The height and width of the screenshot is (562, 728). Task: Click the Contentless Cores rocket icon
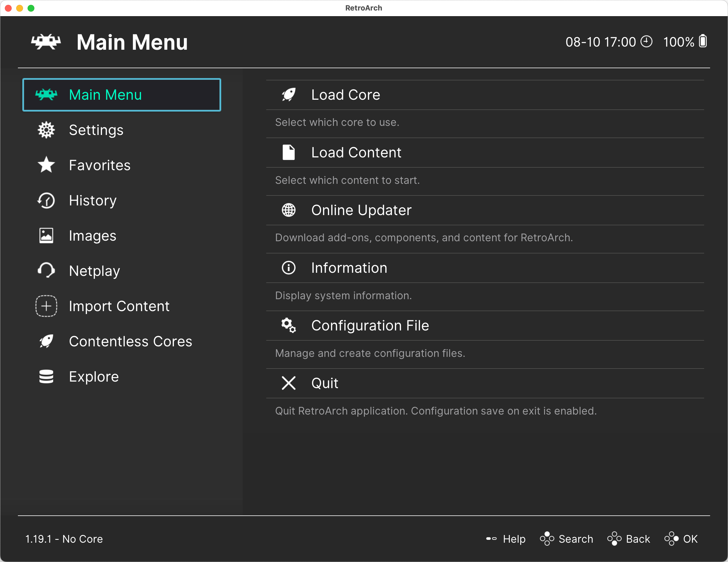(46, 341)
